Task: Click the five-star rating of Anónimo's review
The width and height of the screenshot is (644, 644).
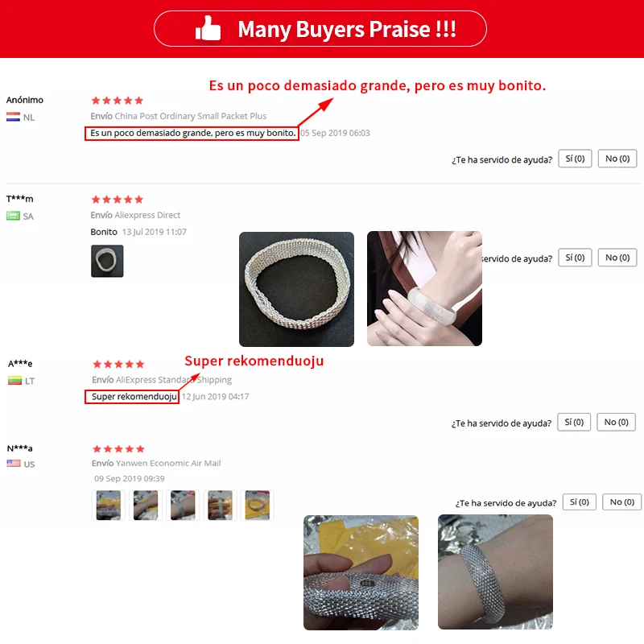Action: 118,101
